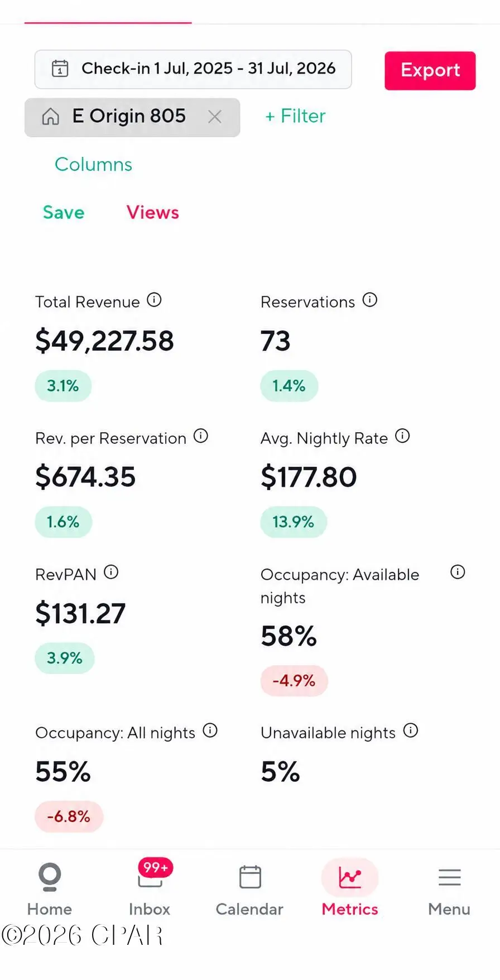Open the check-in date range picker

point(193,69)
